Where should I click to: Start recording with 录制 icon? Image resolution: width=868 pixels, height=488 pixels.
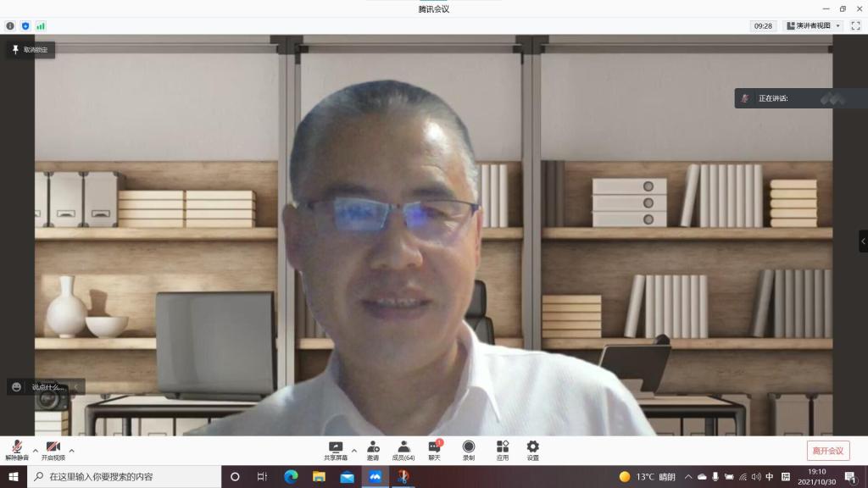tap(469, 449)
